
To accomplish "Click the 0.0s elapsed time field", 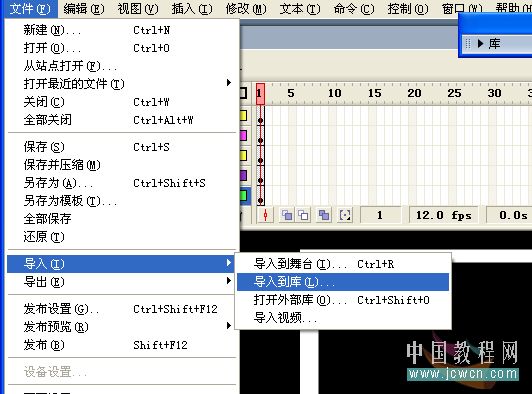I will tap(509, 215).
